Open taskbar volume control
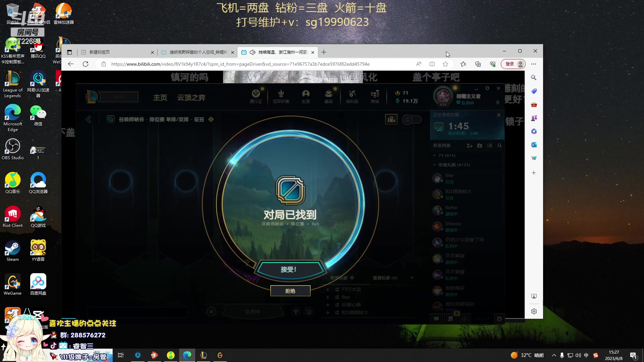 pyautogui.click(x=578, y=355)
